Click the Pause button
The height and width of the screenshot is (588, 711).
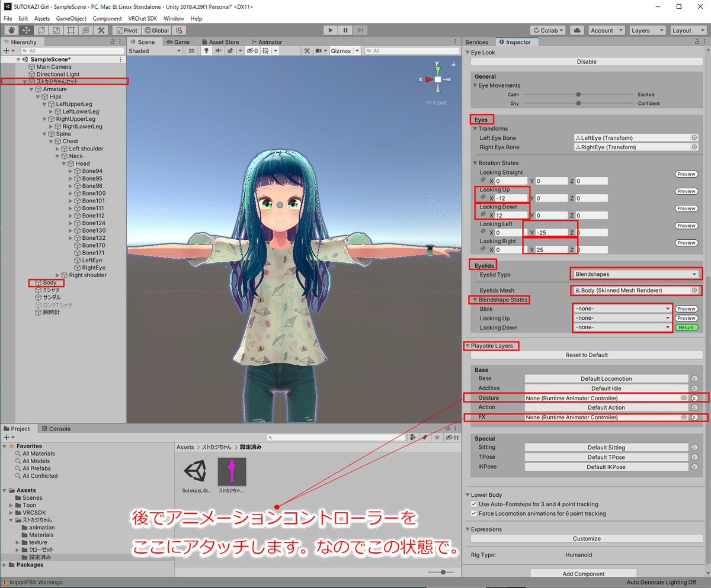pos(346,30)
